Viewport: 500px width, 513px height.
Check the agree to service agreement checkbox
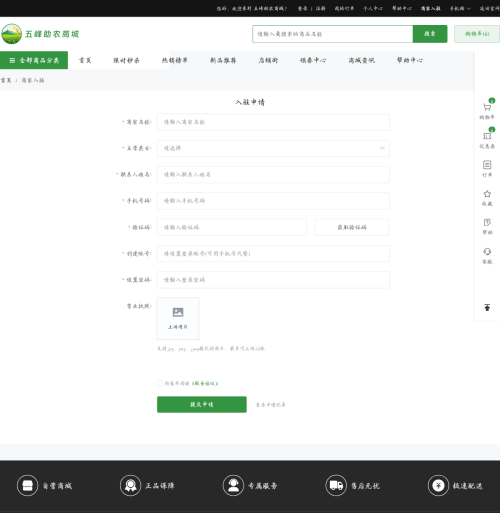(160, 383)
